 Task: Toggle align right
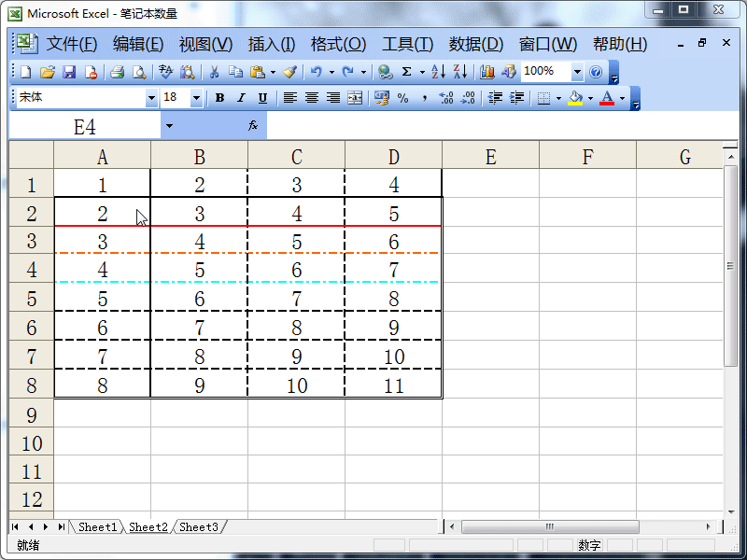pyautogui.click(x=333, y=98)
